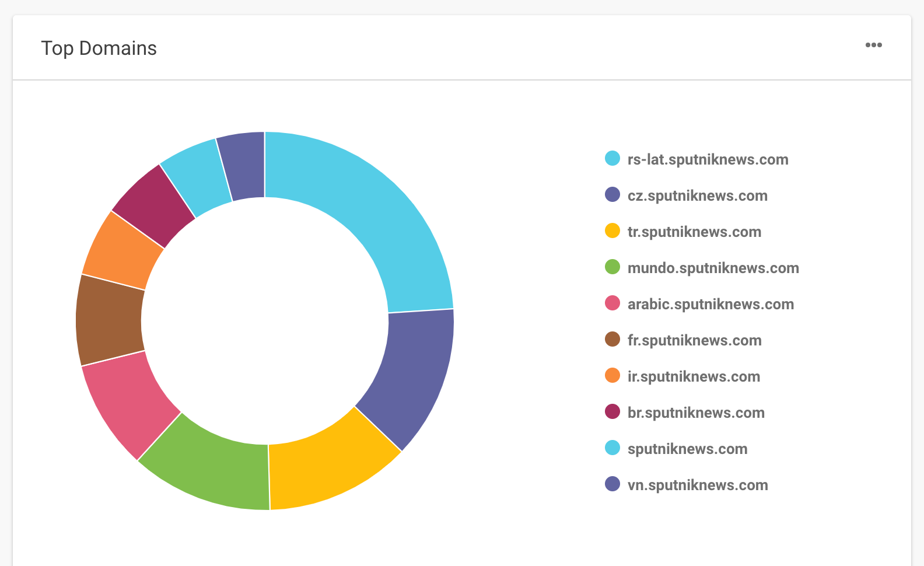Screen dimensions: 924x566
Task: Toggle mundo.sputniknews.com legend label
Action: 713,268
